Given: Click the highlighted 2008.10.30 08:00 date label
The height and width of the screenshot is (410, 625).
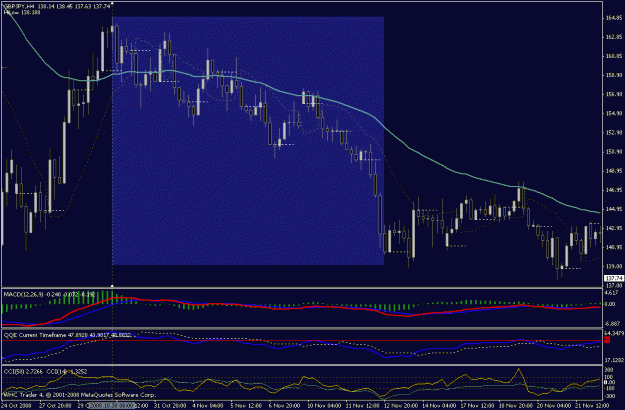Looking at the screenshot, I should point(112,405).
